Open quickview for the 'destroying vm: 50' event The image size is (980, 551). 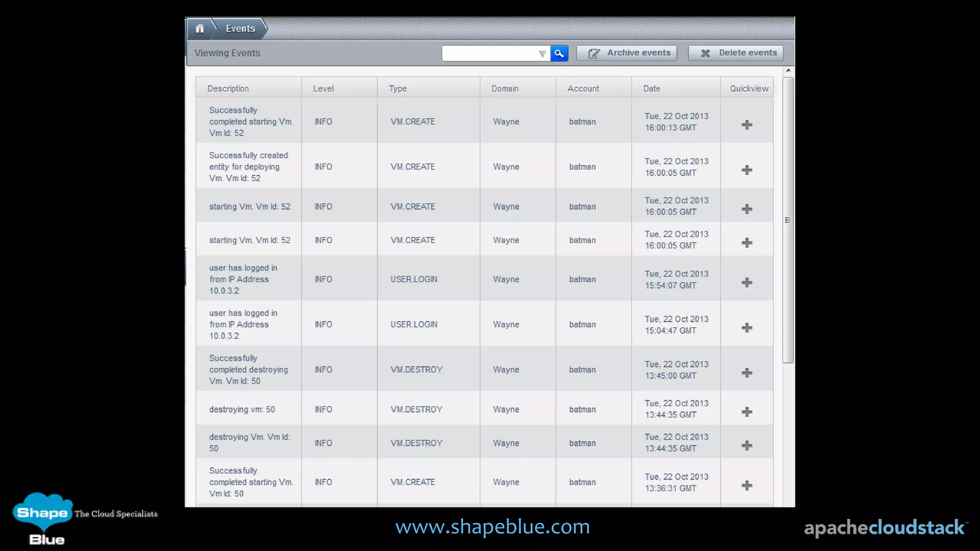(x=747, y=412)
